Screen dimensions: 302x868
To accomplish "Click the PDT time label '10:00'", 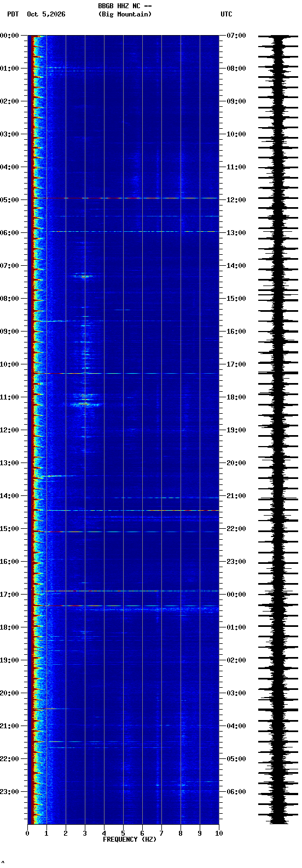I will (9, 364).
